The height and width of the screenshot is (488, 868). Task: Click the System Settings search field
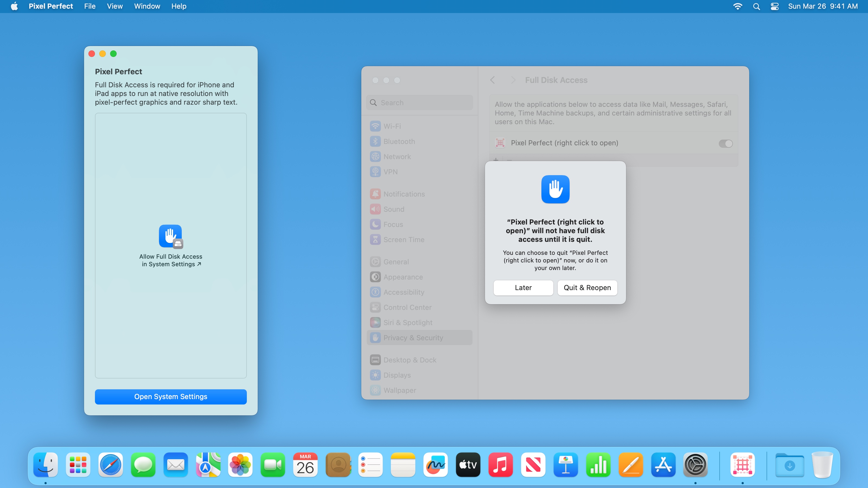click(x=420, y=103)
